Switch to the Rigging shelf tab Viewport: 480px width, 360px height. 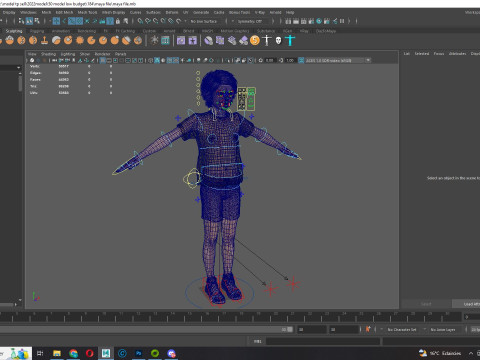tap(37, 31)
